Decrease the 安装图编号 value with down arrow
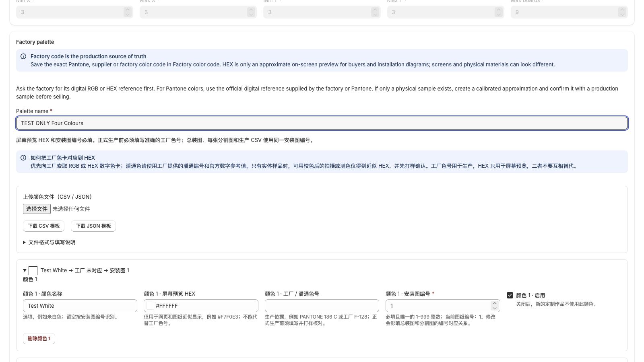 pos(495,309)
